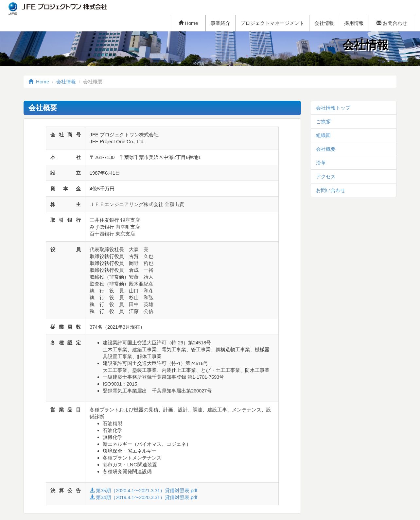
Task: Click the 4億5千万円 value
Action: point(102,189)
